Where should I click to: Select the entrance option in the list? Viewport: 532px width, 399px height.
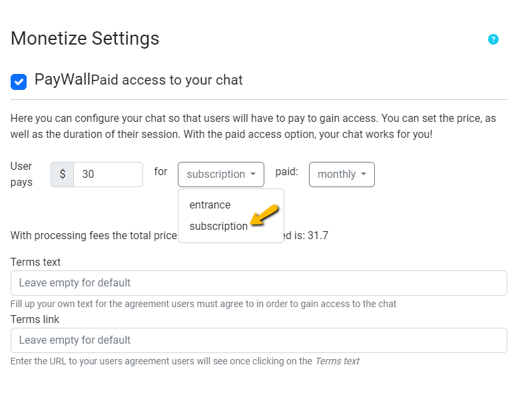tap(210, 205)
